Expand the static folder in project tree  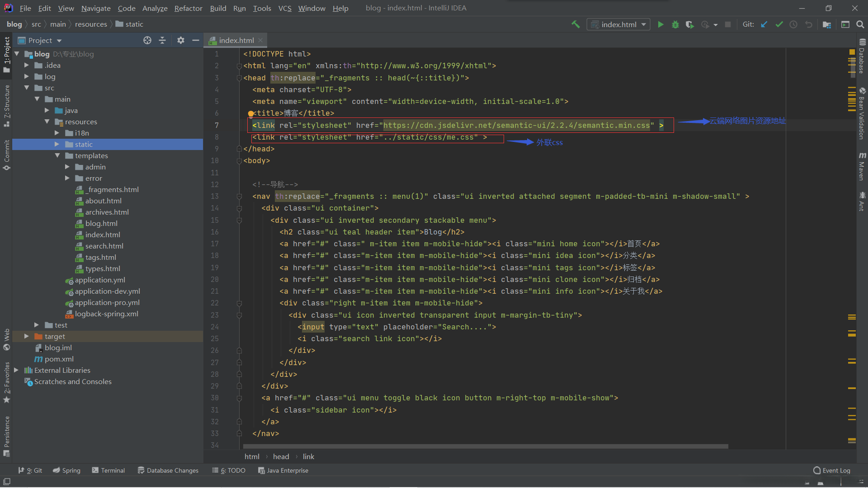(x=57, y=144)
